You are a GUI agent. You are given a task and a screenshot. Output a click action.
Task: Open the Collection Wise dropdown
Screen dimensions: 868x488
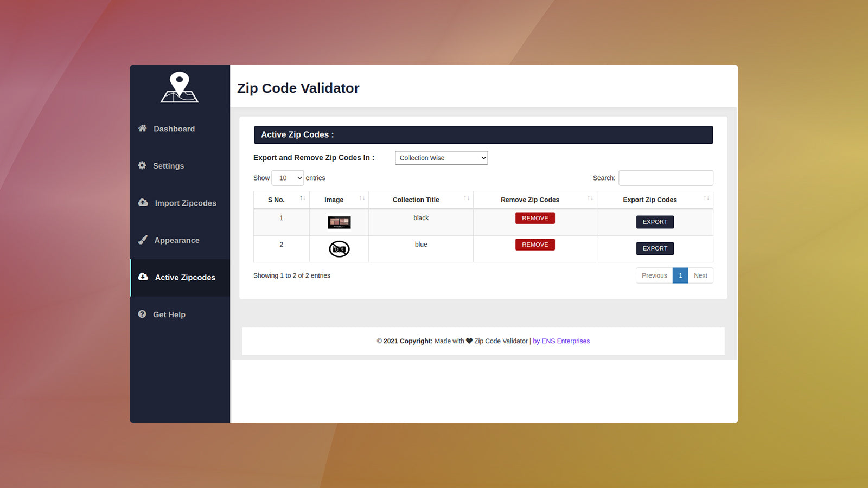pyautogui.click(x=441, y=158)
